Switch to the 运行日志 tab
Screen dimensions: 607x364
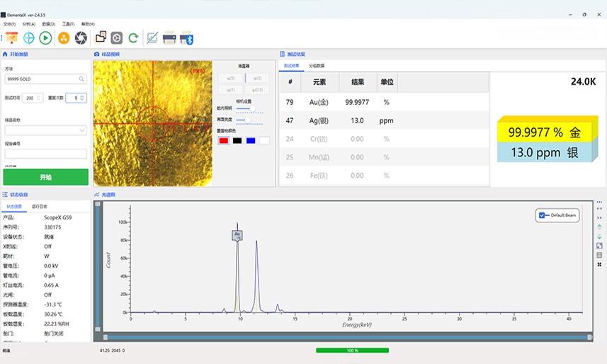40,207
